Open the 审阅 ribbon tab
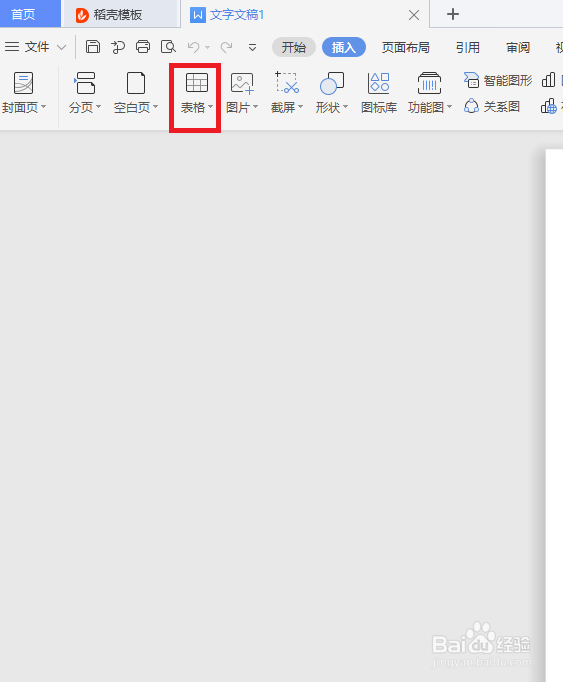563x682 pixels. pos(518,47)
